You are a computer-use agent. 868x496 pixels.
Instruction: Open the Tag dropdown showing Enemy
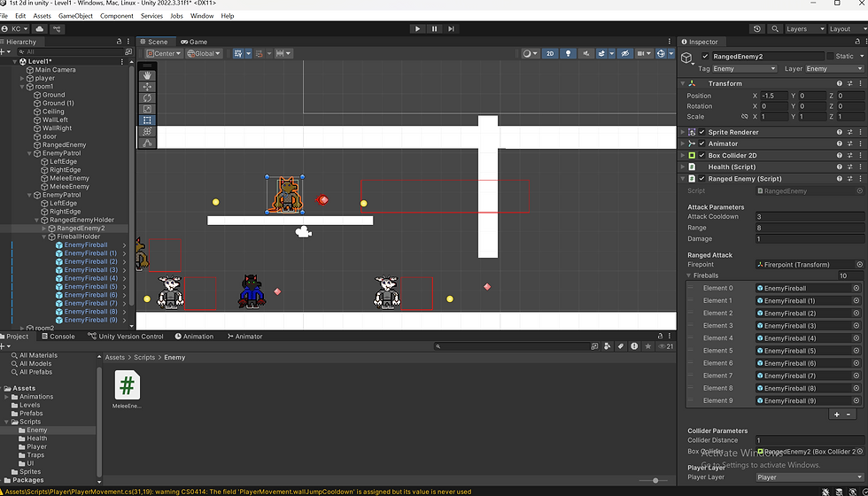point(744,69)
